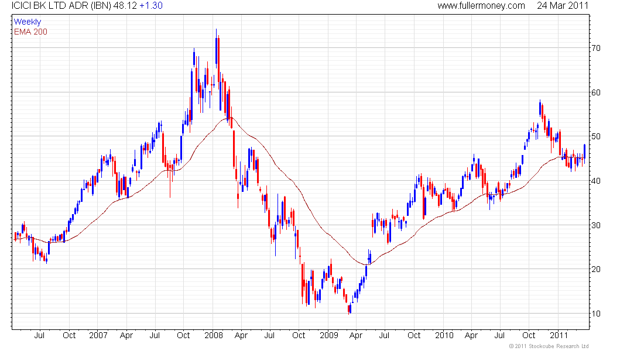Click the 10 price axis label
The image size is (644, 351).
click(x=595, y=313)
